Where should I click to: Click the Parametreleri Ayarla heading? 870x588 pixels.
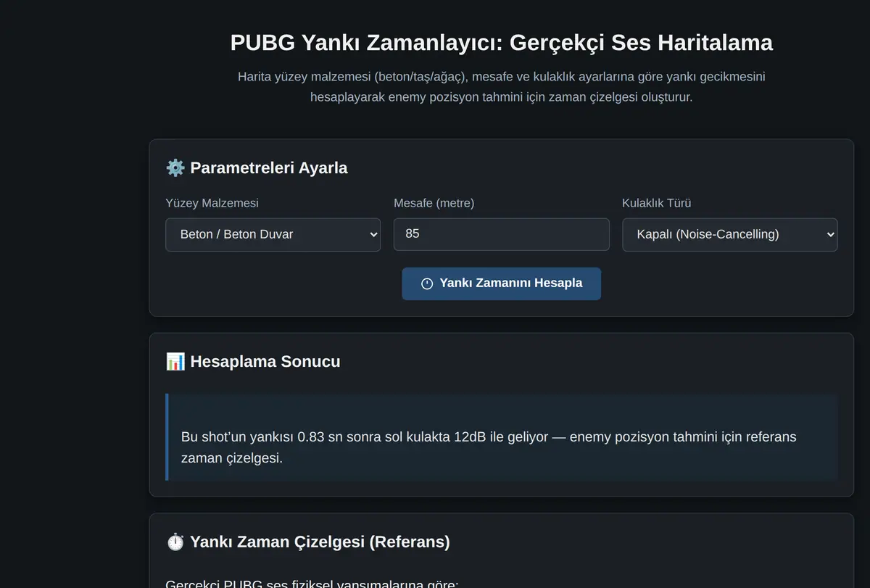(x=268, y=168)
